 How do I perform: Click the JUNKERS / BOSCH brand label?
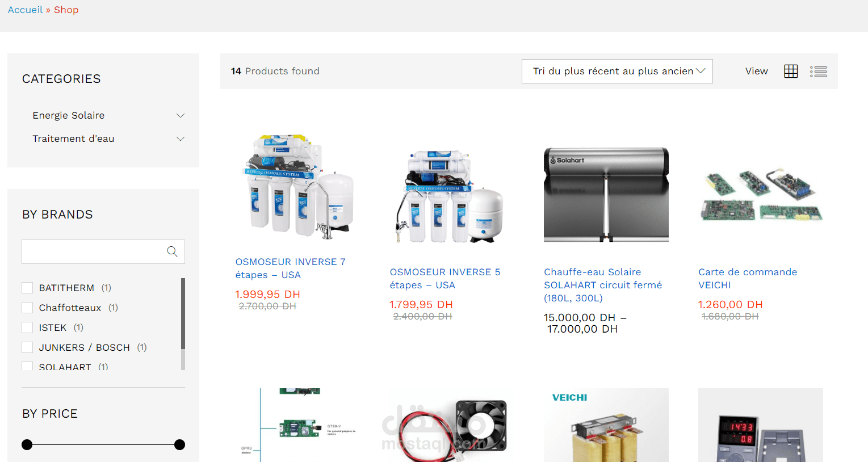tap(84, 347)
